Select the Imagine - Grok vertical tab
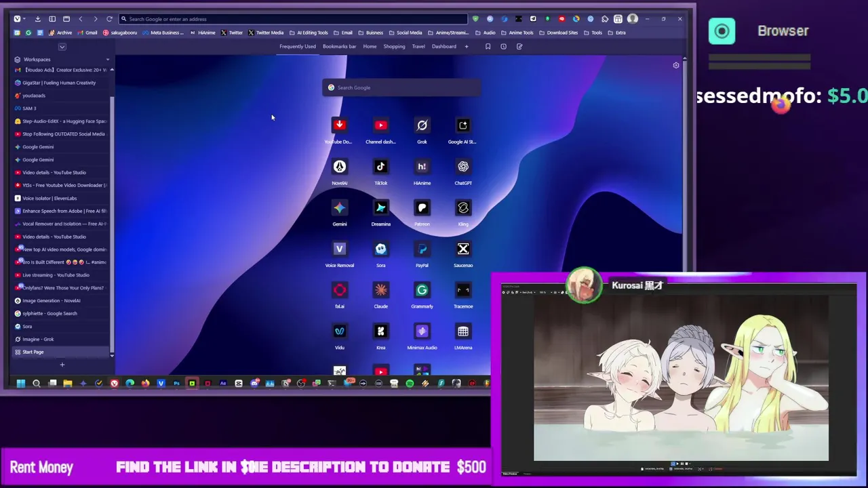The height and width of the screenshot is (488, 868). [x=61, y=339]
